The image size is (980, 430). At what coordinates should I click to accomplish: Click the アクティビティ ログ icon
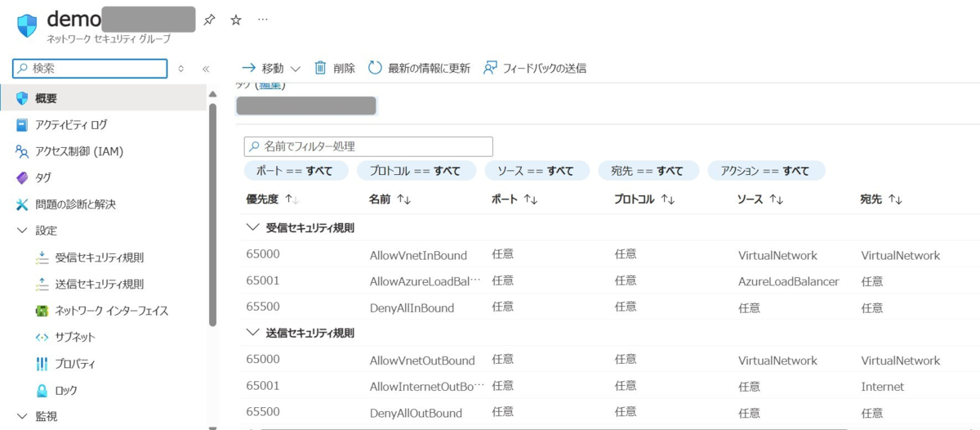pyautogui.click(x=22, y=125)
